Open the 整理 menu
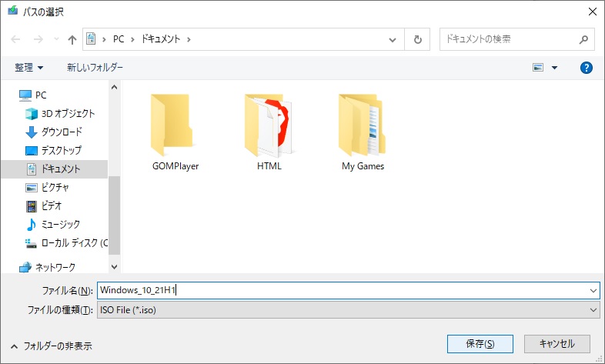Screen dimensions: 605x364 pyautogui.click(x=29, y=68)
